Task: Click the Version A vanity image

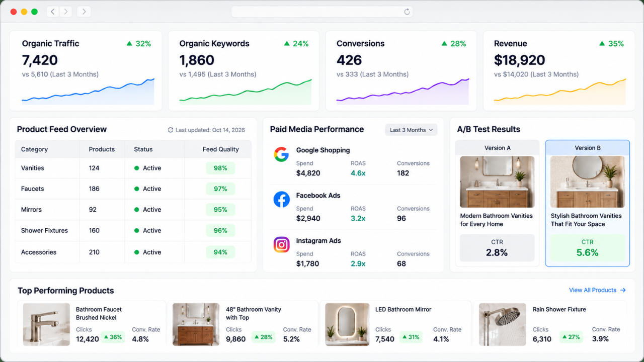Action: tap(497, 182)
